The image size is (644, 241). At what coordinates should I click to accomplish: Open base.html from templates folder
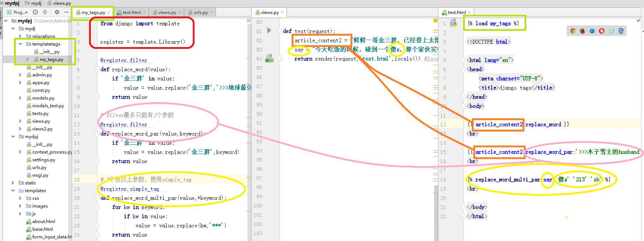[x=40, y=229]
